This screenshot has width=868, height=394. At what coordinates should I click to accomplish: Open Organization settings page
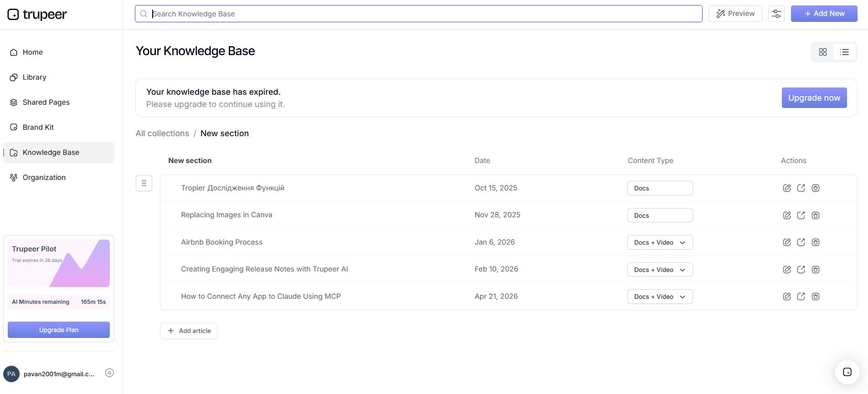pos(59,178)
